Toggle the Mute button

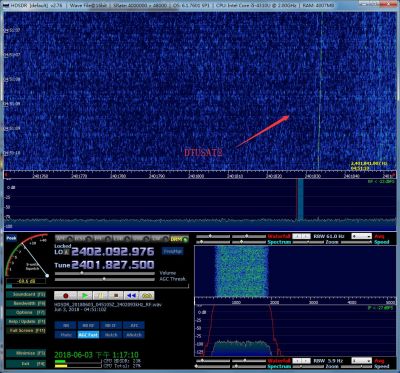pyautogui.click(x=66, y=335)
